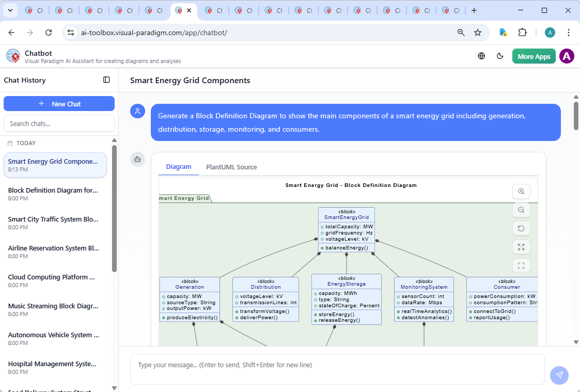Reset the diagram view rotation
The height and width of the screenshot is (392, 580).
pos(521,228)
